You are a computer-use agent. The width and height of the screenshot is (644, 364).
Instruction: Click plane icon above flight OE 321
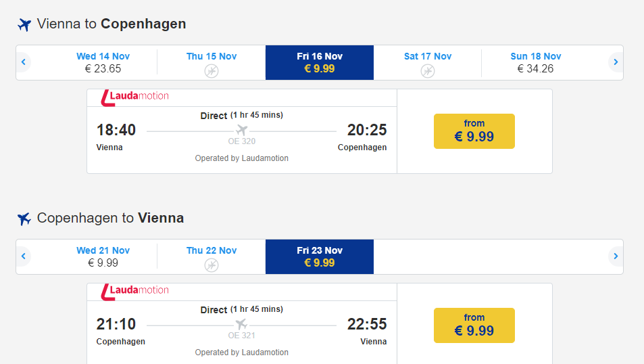pos(241,324)
